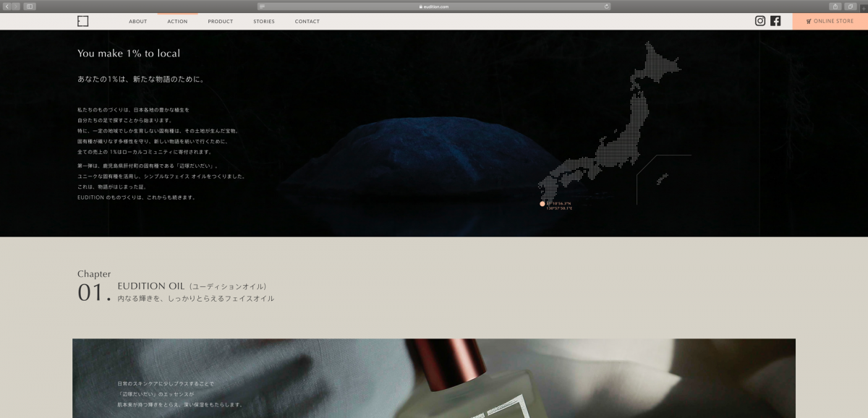Image resolution: width=868 pixels, height=418 pixels.
Task: Go to the STORIES page
Action: coord(264,22)
